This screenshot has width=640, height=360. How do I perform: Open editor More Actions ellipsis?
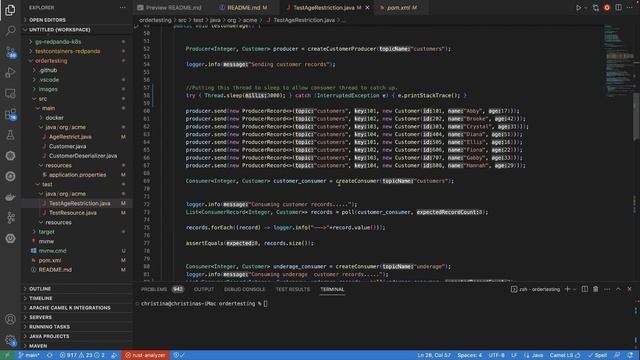(630, 8)
